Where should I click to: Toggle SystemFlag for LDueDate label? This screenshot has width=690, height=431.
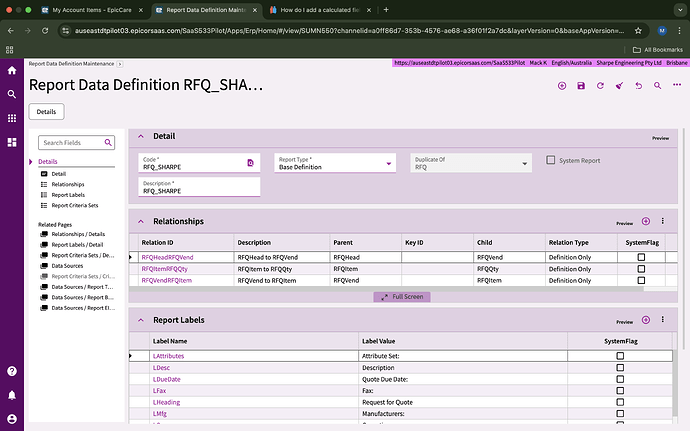click(x=620, y=379)
